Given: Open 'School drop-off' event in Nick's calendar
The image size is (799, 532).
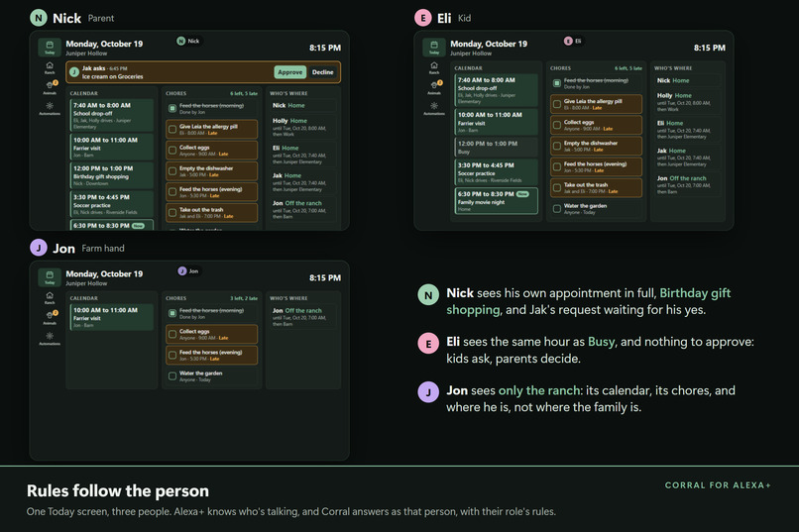Looking at the screenshot, I should [111, 116].
